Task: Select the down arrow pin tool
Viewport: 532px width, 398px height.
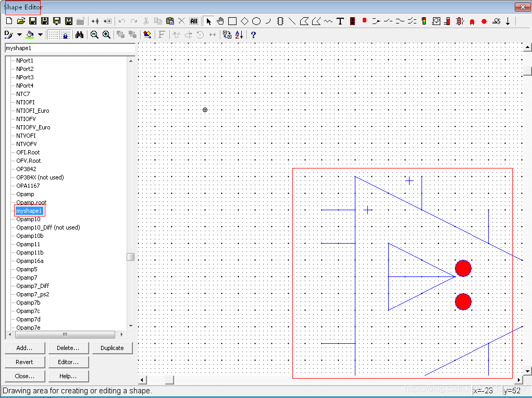Action: pos(508,21)
